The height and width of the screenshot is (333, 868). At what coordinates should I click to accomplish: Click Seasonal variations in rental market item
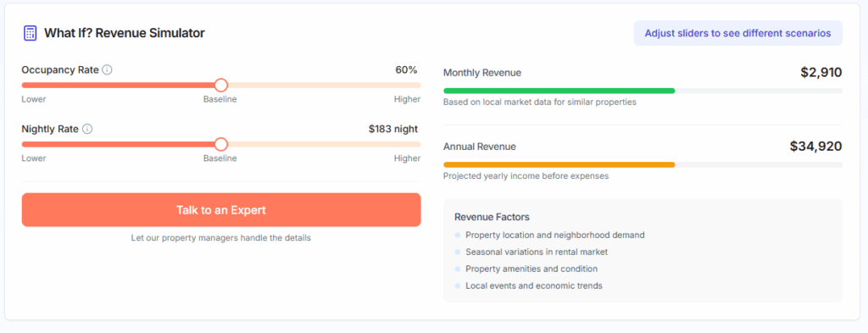pos(537,252)
